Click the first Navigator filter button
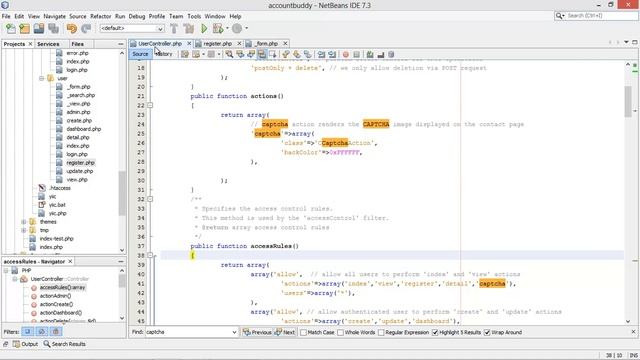Image resolution: width=640 pixels, height=360 pixels. 27,331
